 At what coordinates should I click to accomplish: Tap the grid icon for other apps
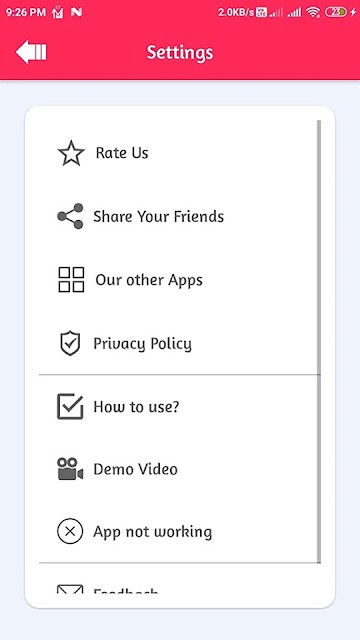point(71,280)
